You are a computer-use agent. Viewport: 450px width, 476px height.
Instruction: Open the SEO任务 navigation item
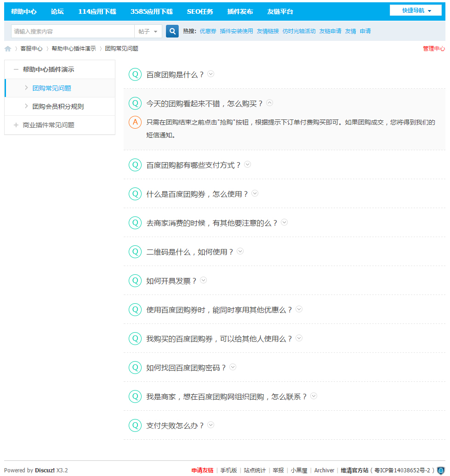click(200, 11)
